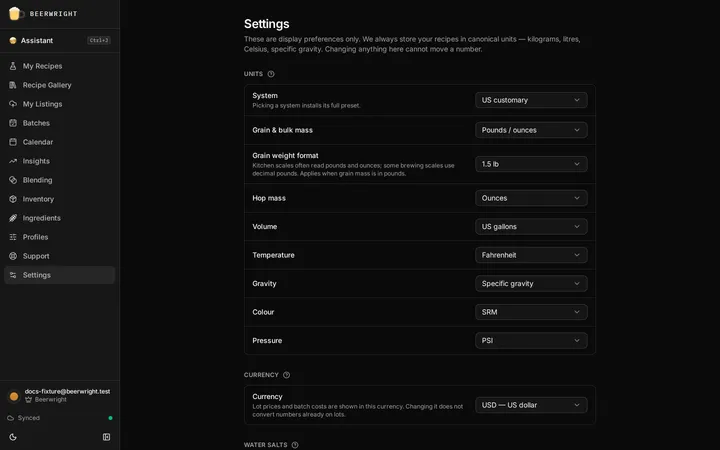Click the Synced cloud status icon

[11, 418]
